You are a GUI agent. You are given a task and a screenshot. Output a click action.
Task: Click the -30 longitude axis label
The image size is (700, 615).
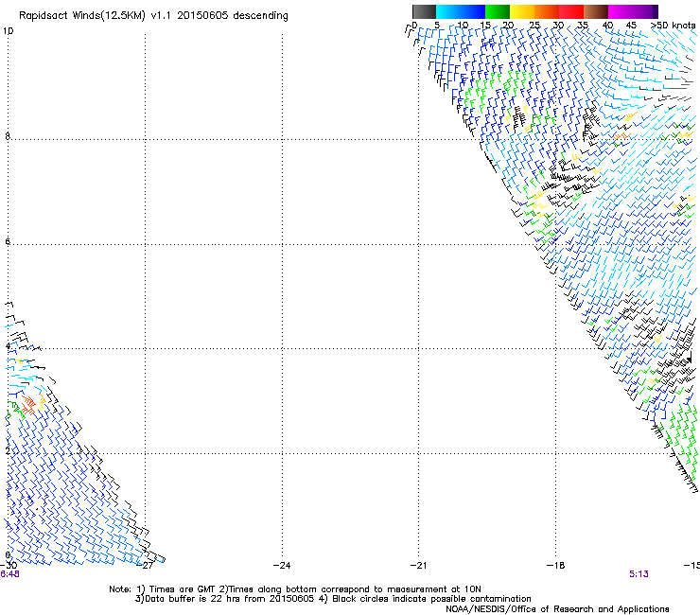pyautogui.click(x=9, y=566)
